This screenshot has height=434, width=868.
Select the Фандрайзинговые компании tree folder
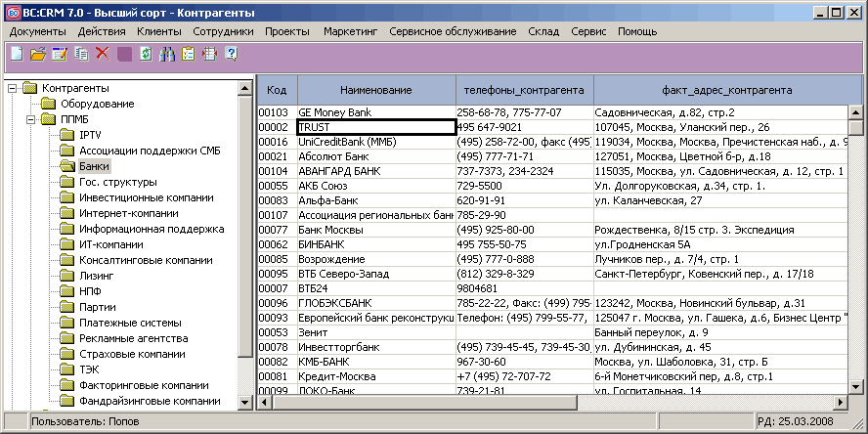point(150,401)
